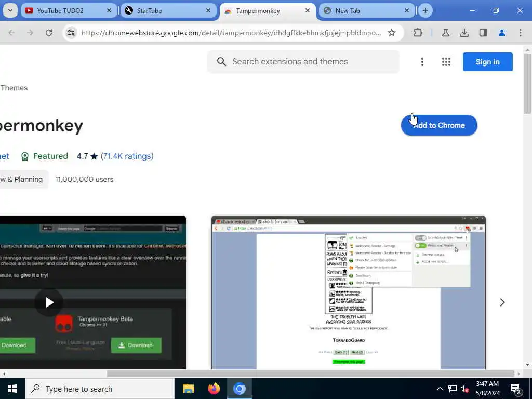Click the Featured badge

(x=45, y=156)
